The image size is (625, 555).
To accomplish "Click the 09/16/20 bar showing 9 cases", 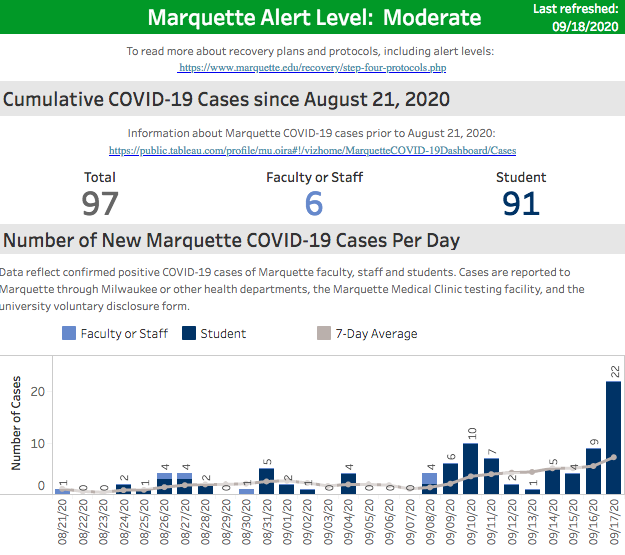I will [x=593, y=471].
